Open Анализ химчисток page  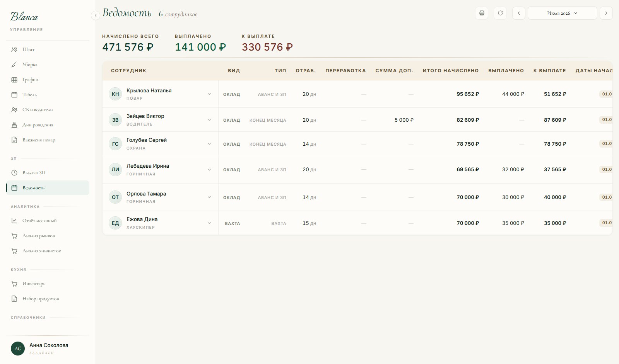point(48,251)
